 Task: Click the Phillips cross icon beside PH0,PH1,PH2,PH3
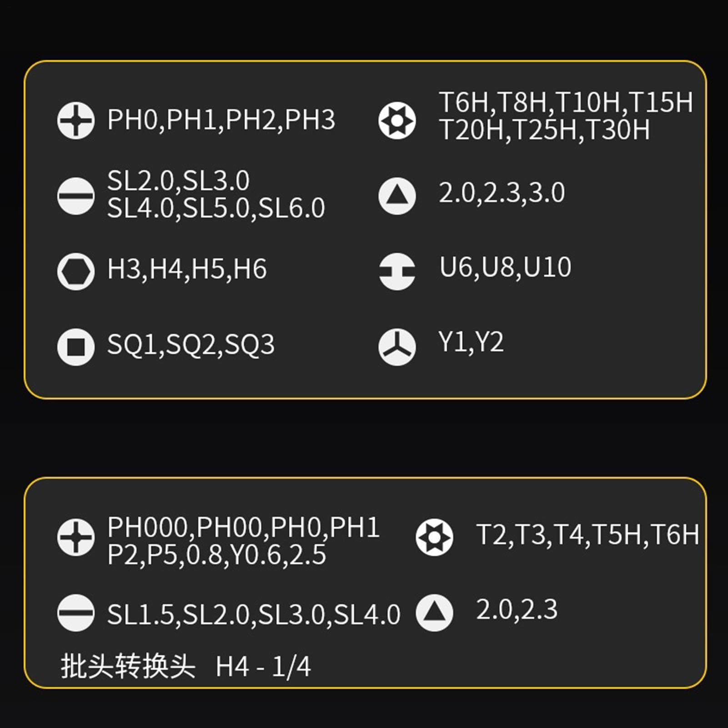76,120
